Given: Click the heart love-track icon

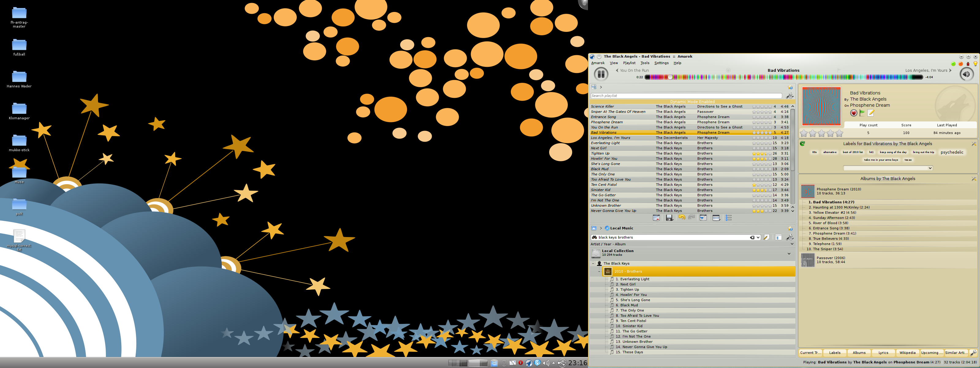Looking at the screenshot, I should (854, 113).
